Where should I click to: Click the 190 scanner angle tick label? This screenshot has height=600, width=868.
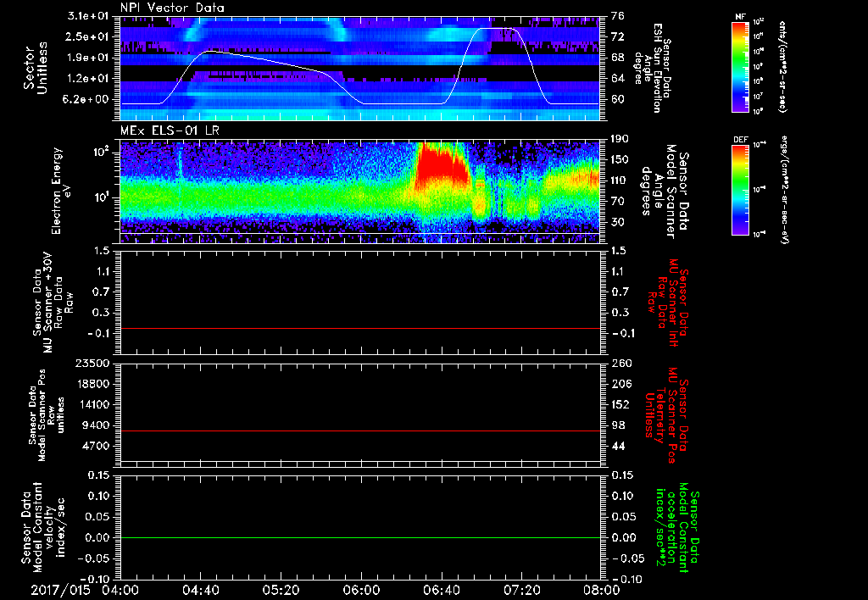click(620, 139)
